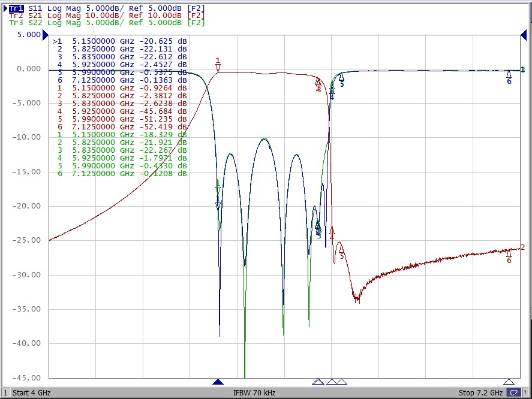The height and width of the screenshot is (399, 532).
Task: Click the [F2] indicator on the Tr1 line
Action: (195, 9)
